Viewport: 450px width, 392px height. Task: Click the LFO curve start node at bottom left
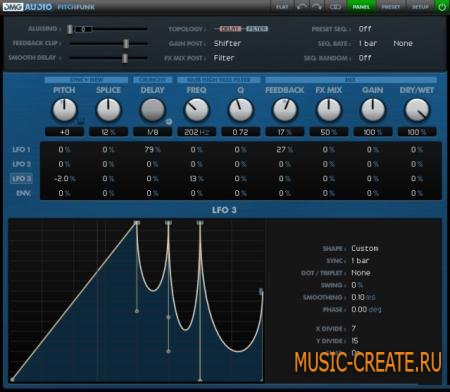(12, 379)
